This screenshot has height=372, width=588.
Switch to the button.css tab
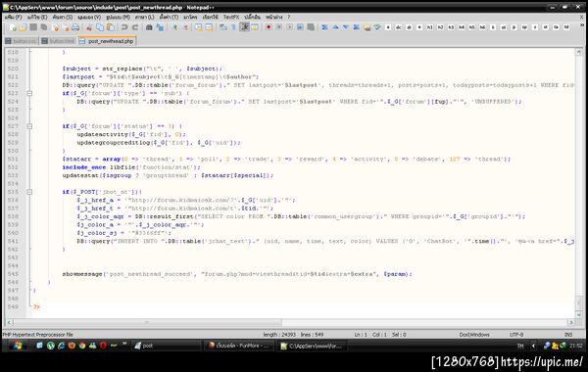[x=21, y=41]
